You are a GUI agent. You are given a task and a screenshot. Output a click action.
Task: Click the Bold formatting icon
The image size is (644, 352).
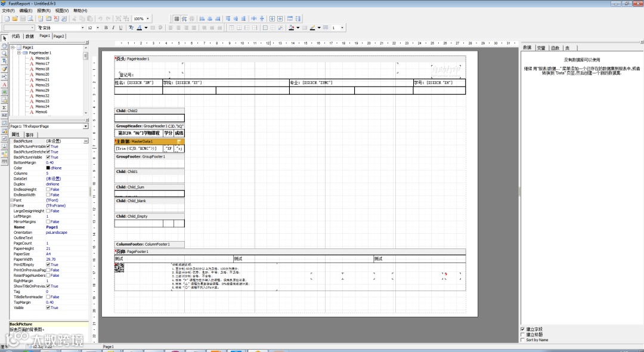(x=106, y=27)
